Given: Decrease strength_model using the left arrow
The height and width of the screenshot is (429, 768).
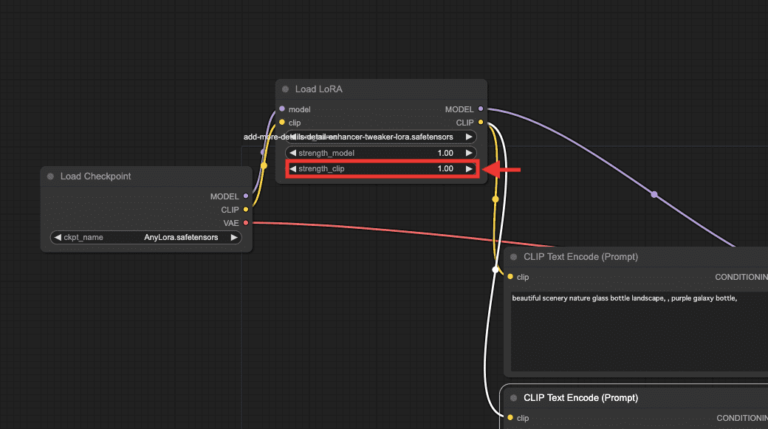Looking at the screenshot, I should coord(292,153).
